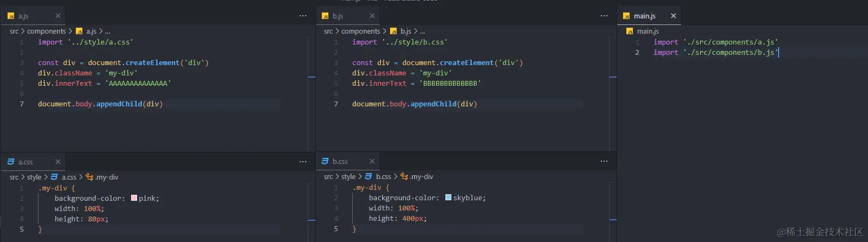Click 'src' breadcrumb in a.js editor
This screenshot has height=242, width=868.
pyautogui.click(x=14, y=31)
